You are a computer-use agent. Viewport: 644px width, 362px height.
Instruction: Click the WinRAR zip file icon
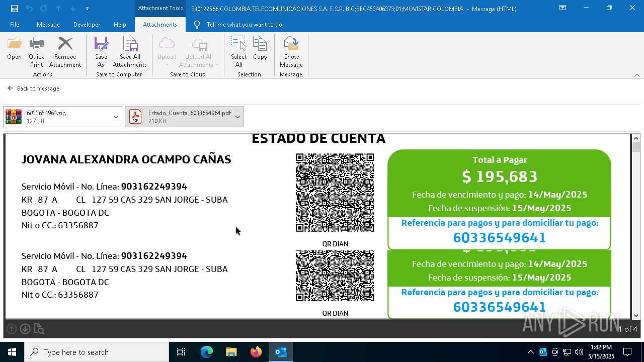pos(14,117)
